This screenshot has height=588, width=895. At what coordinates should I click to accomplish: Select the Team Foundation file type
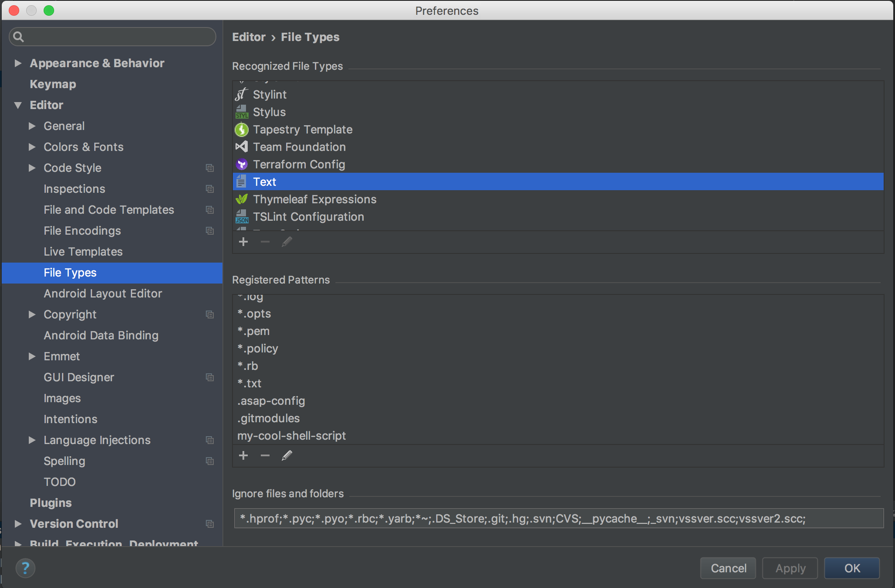pyautogui.click(x=299, y=147)
